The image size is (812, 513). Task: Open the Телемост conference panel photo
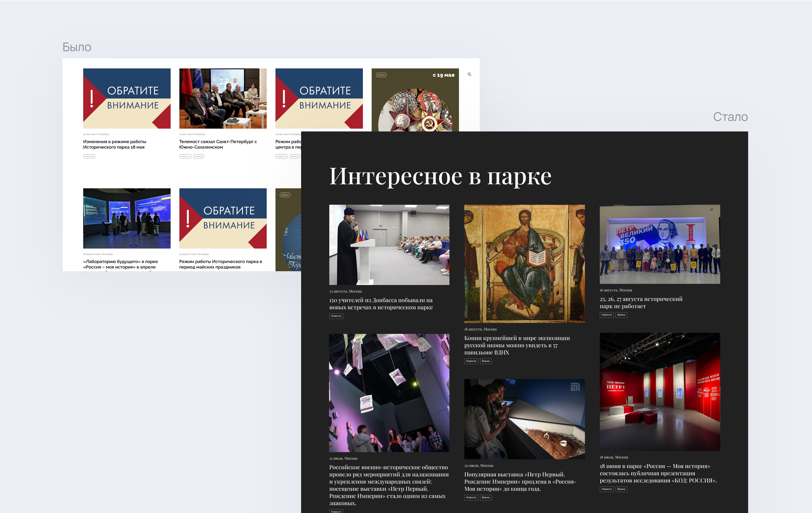click(x=222, y=98)
